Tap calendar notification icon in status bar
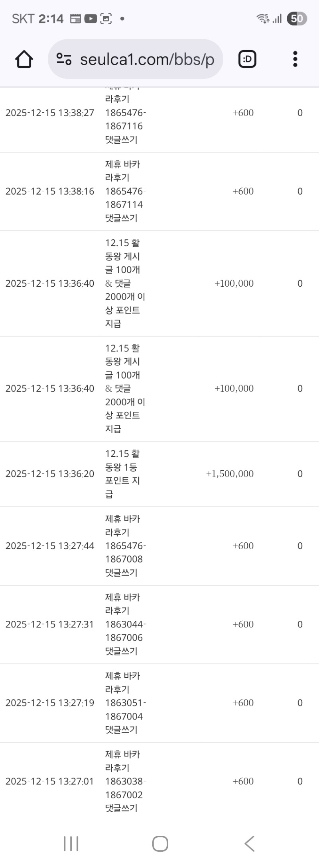Screen dimensions: 319x868 75,18
